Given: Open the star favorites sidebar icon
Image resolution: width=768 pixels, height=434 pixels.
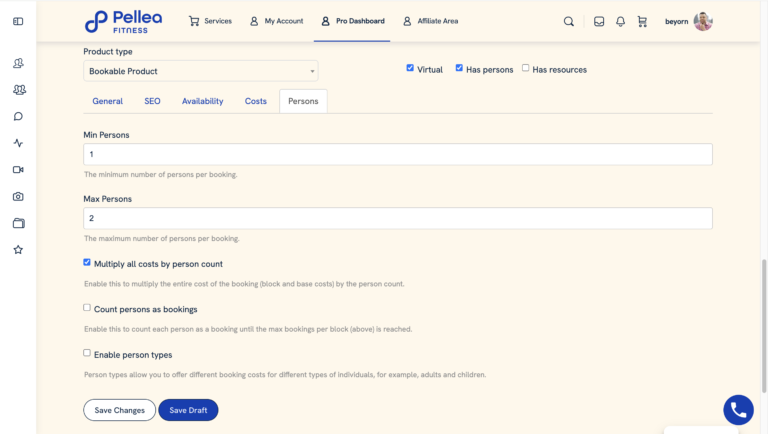Looking at the screenshot, I should point(18,250).
